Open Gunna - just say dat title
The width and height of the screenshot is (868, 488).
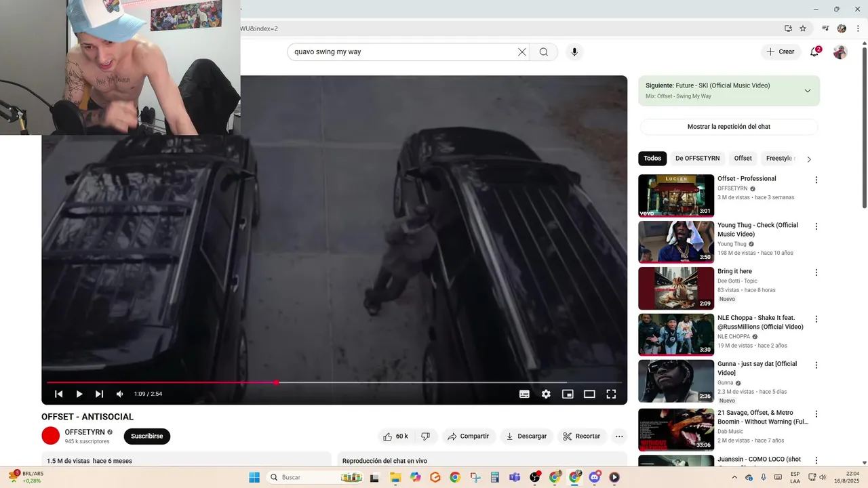(x=757, y=368)
